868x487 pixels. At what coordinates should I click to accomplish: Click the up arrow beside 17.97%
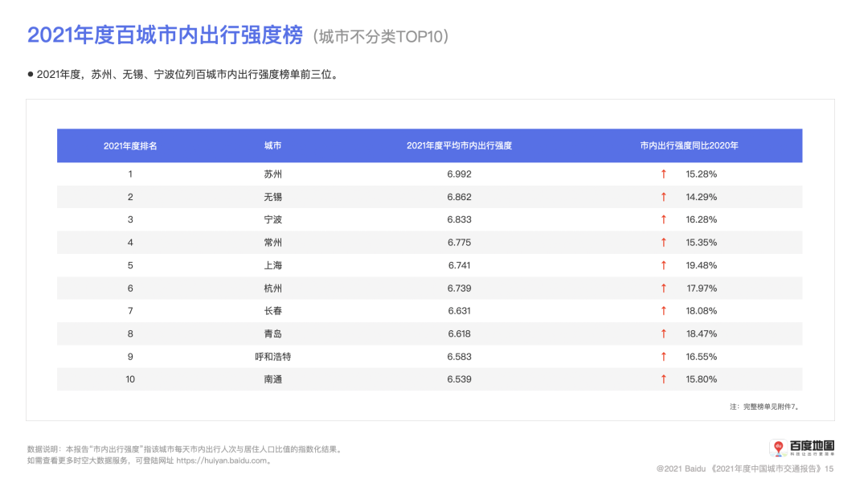[663, 288]
